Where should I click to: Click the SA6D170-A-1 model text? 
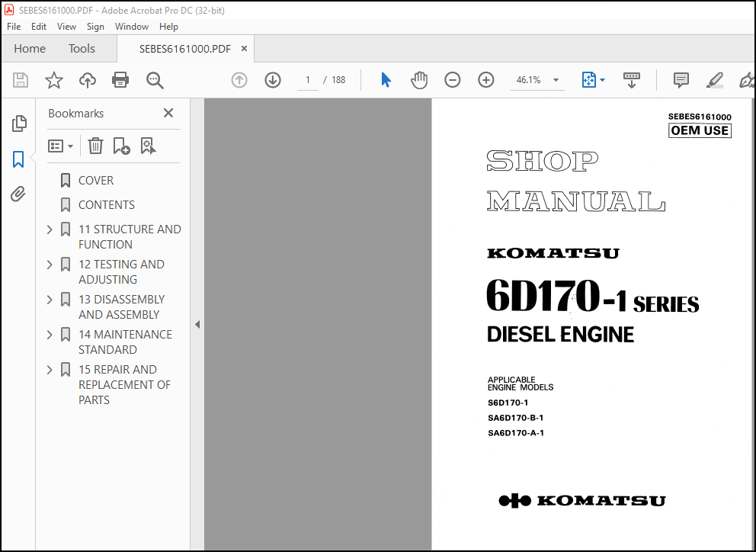point(516,433)
